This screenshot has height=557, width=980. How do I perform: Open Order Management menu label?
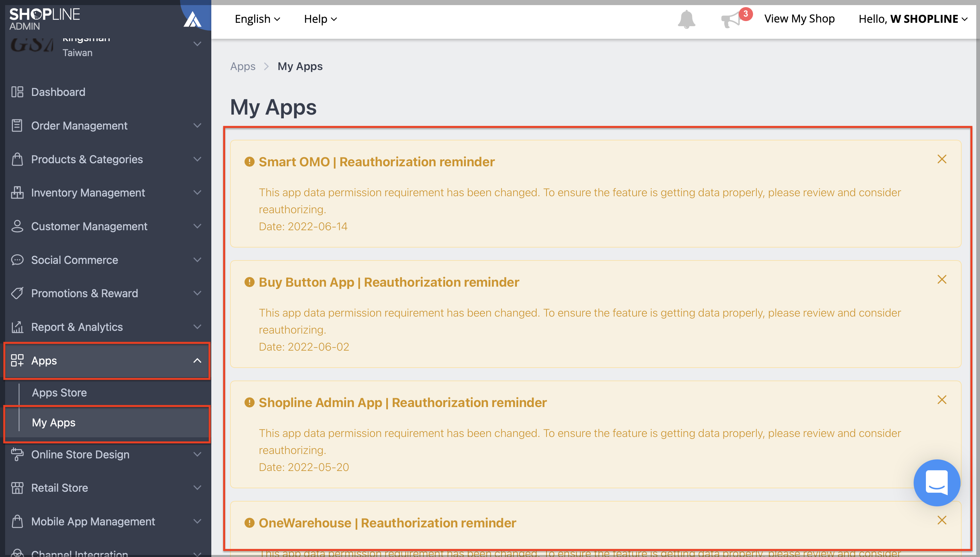79,125
